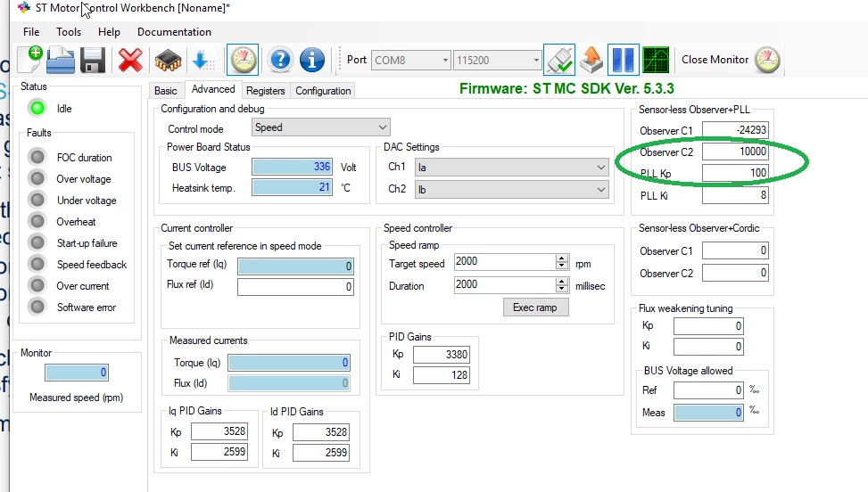Screen dimensions: 868x492
Task: Click the Iq PID Gains Kp field
Action: (219, 431)
